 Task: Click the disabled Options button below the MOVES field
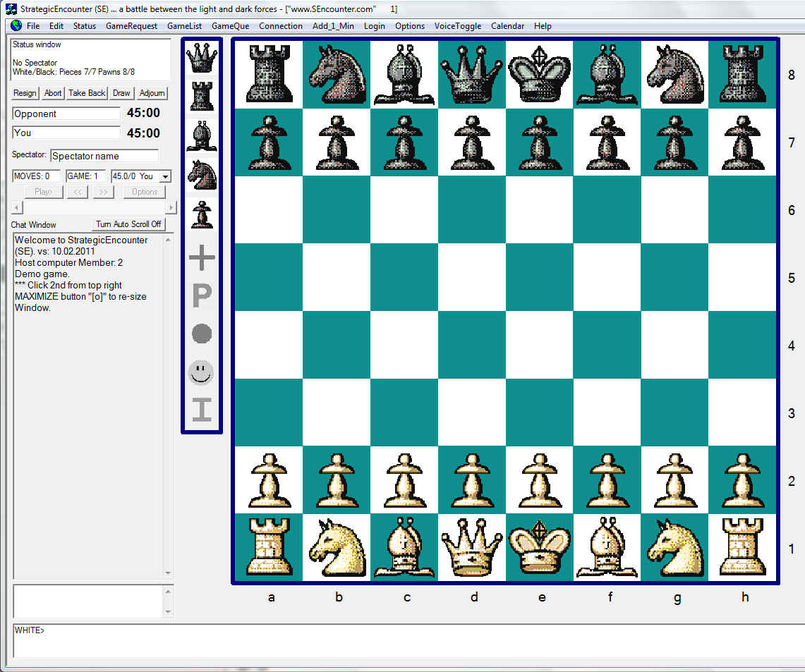coord(144,191)
